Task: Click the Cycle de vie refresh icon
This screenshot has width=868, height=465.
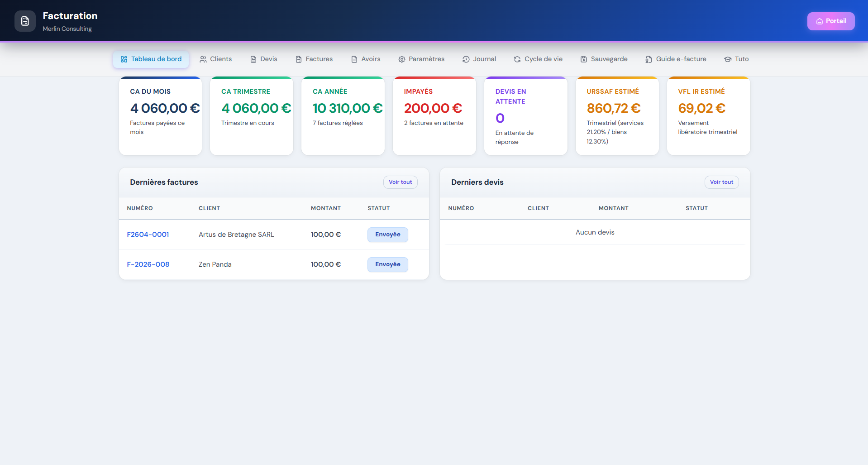Action: click(517, 59)
